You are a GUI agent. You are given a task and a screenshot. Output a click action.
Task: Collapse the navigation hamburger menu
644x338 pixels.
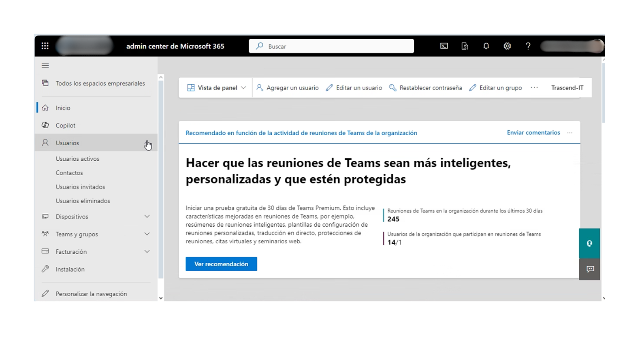pos(45,66)
